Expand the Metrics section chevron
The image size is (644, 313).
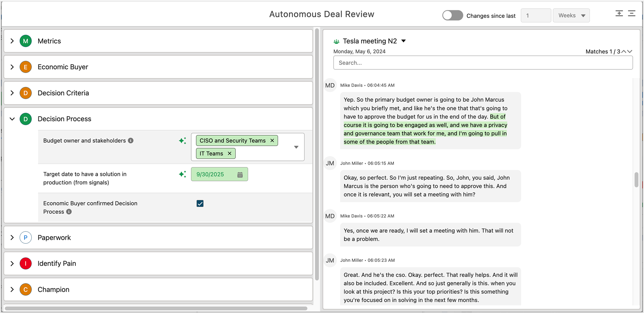12,41
